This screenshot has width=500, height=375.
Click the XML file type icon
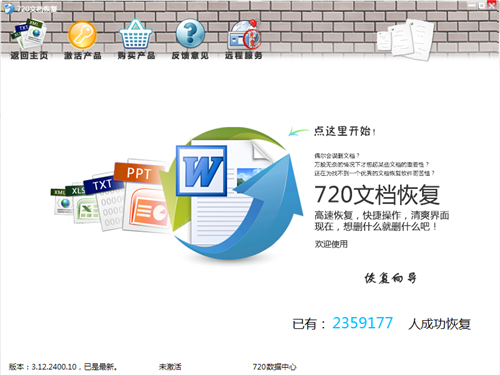(62, 201)
